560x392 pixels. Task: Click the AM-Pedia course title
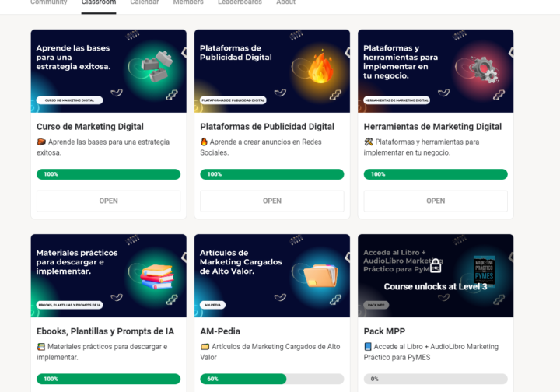tap(220, 331)
